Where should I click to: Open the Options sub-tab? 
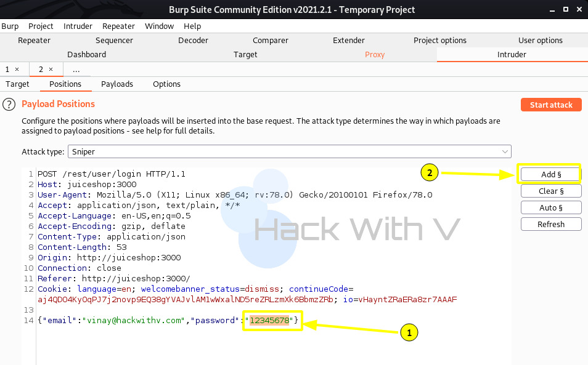click(x=166, y=84)
